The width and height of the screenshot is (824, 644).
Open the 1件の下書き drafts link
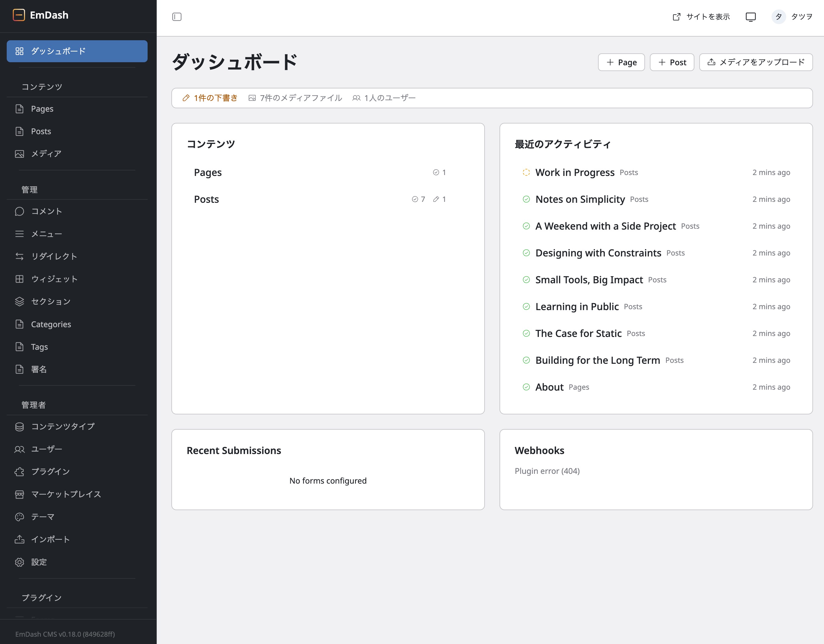point(210,98)
